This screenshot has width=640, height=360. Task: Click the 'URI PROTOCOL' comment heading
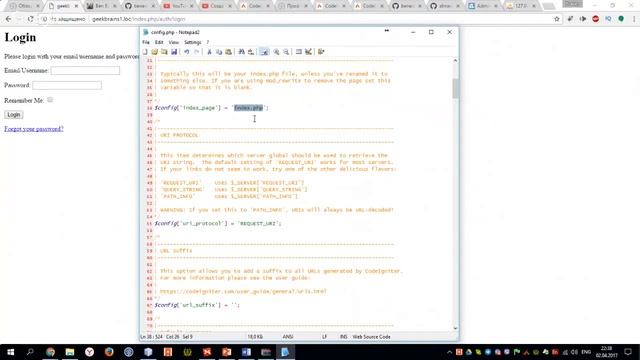click(x=179, y=135)
